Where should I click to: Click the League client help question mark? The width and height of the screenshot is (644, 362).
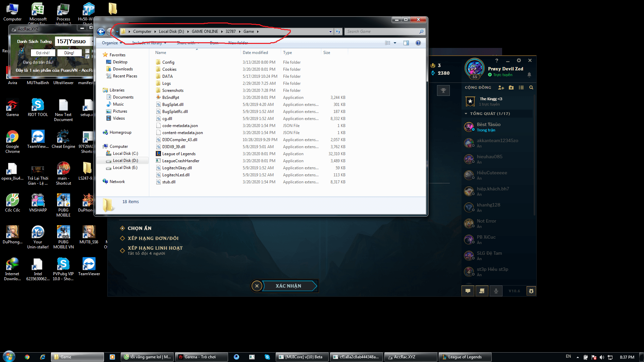coord(497,60)
